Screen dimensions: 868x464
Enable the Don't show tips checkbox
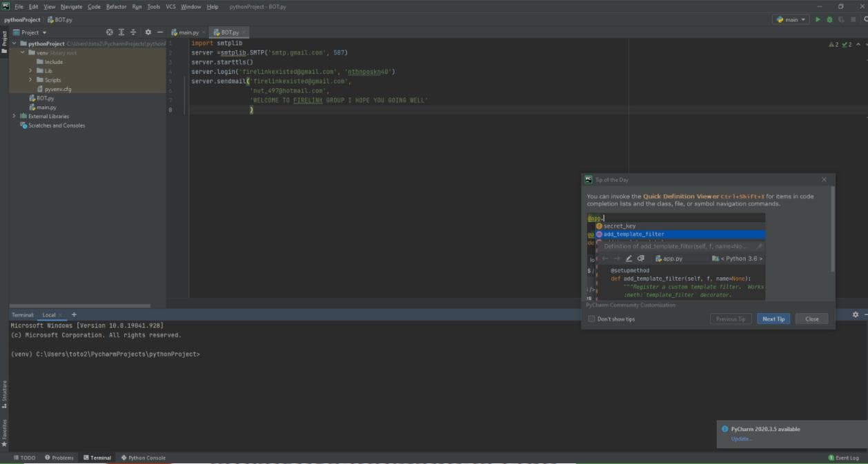(591, 319)
